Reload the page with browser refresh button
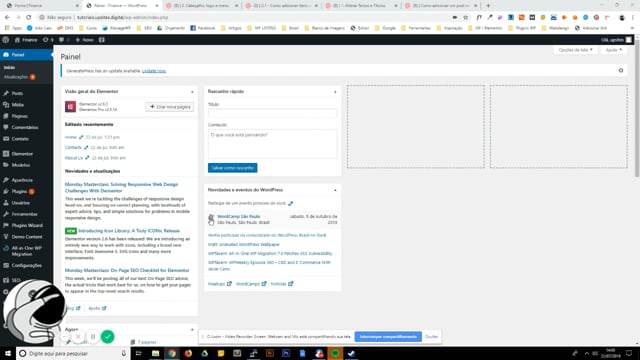Image resolution: width=640 pixels, height=360 pixels. (x=29, y=18)
